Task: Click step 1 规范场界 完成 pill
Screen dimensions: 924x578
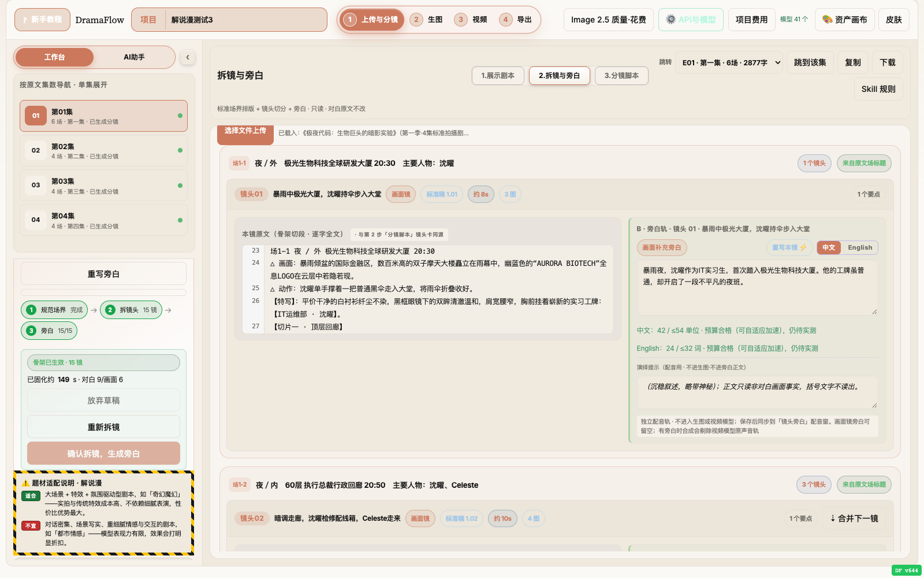Action: click(54, 310)
